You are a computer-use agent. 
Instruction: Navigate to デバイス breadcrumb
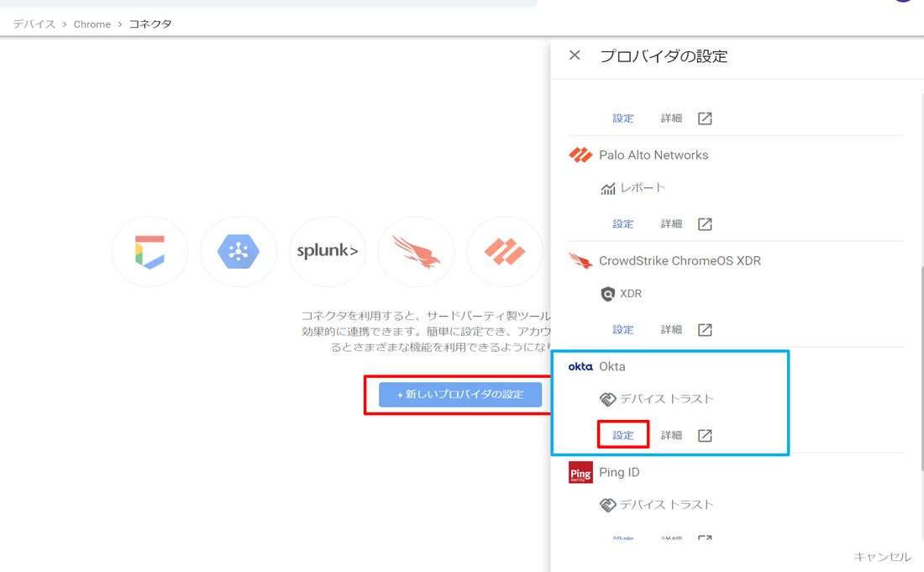pos(34,24)
